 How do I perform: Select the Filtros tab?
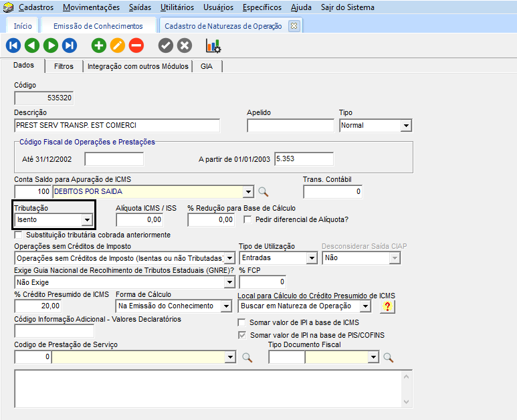click(x=64, y=66)
